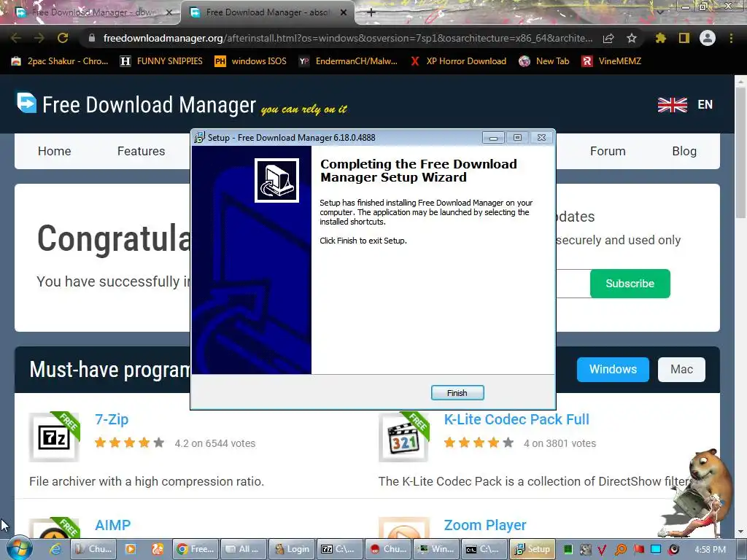Viewport: 747px width, 560px height.
Task: Open windows ISOS bookmark
Action: pos(251,61)
